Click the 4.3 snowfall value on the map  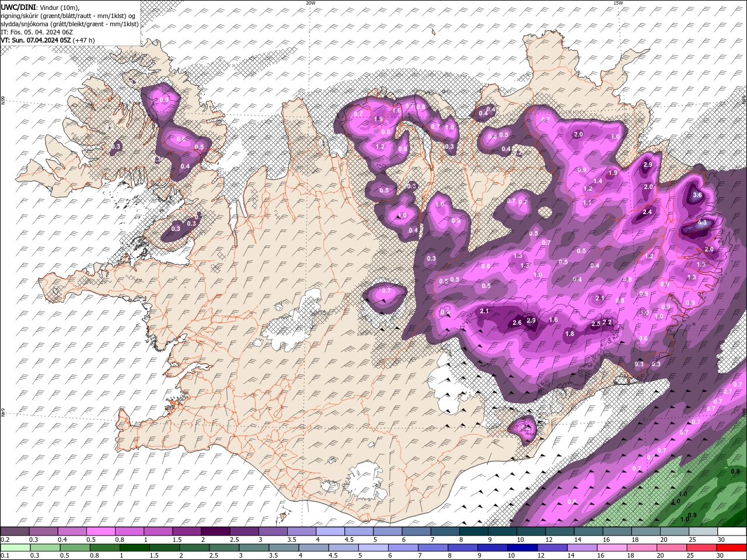702,222
